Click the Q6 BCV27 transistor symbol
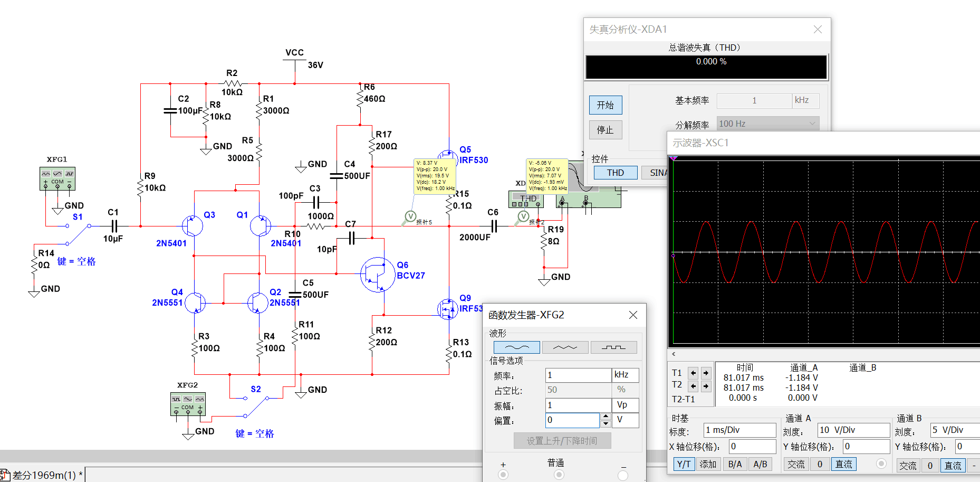Viewport: 980px width, 482px height. (x=378, y=275)
